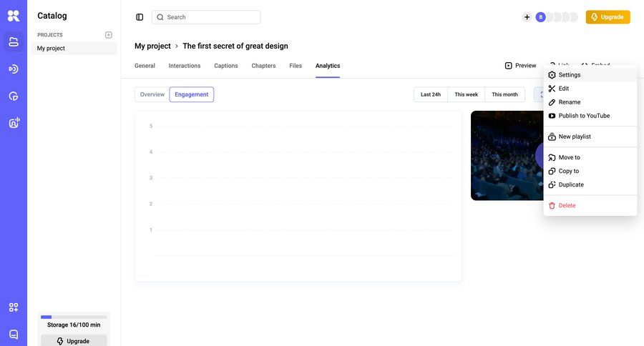Choose Copy to in the menu
Screen dimensions: 644x346
tap(590, 171)
